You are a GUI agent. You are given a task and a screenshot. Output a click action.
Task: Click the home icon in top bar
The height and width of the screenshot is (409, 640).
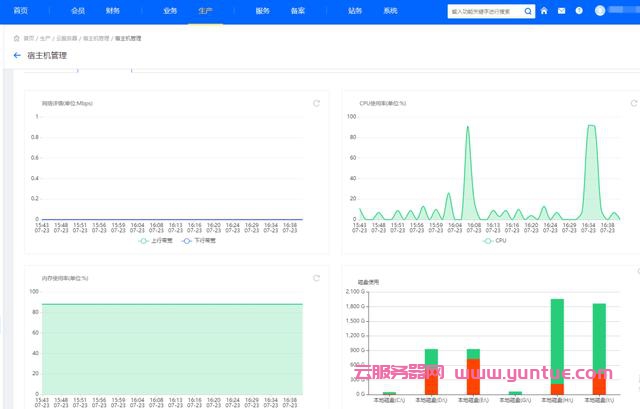(544, 11)
